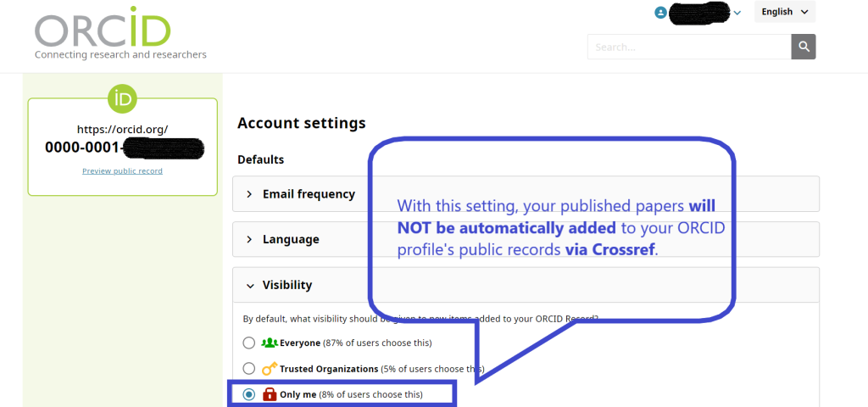Open the English language dropdown

[x=784, y=12]
